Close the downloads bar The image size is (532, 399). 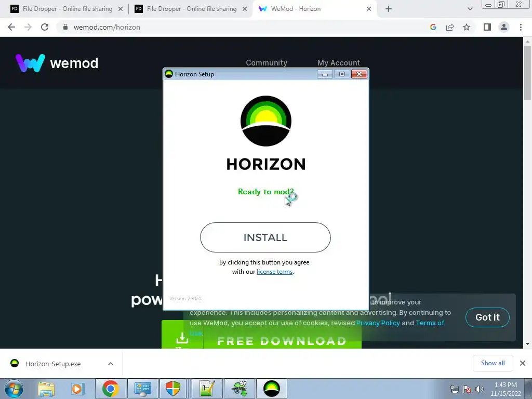[523, 363]
